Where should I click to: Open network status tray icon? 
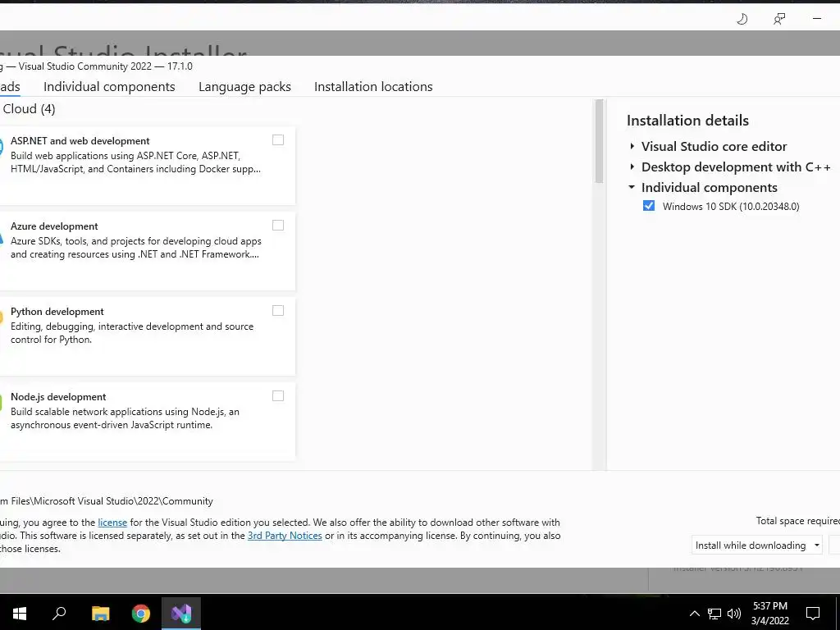pyautogui.click(x=714, y=614)
